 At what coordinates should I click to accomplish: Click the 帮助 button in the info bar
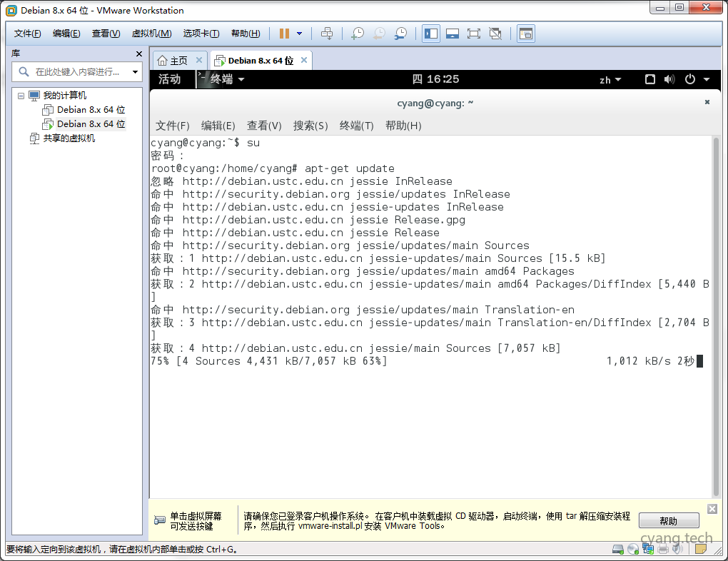(x=668, y=521)
